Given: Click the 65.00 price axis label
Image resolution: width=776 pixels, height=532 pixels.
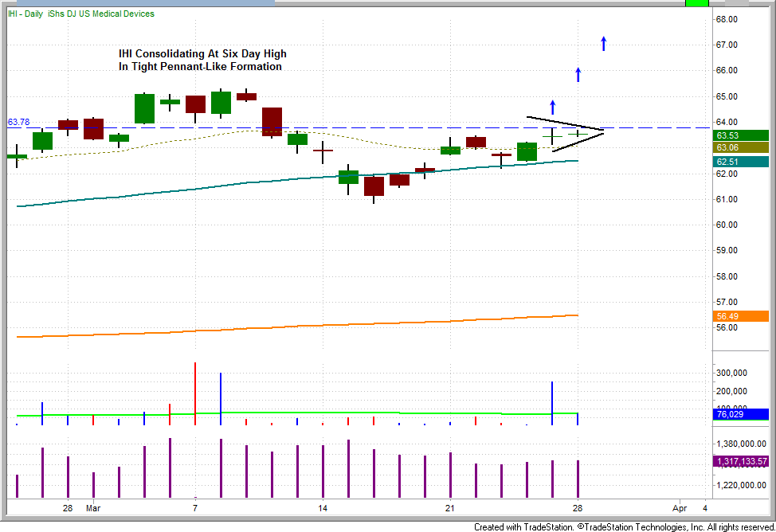Looking at the screenshot, I should (727, 96).
